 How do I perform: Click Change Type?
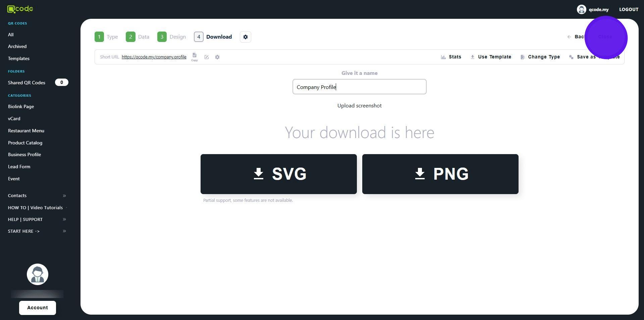[540, 57]
